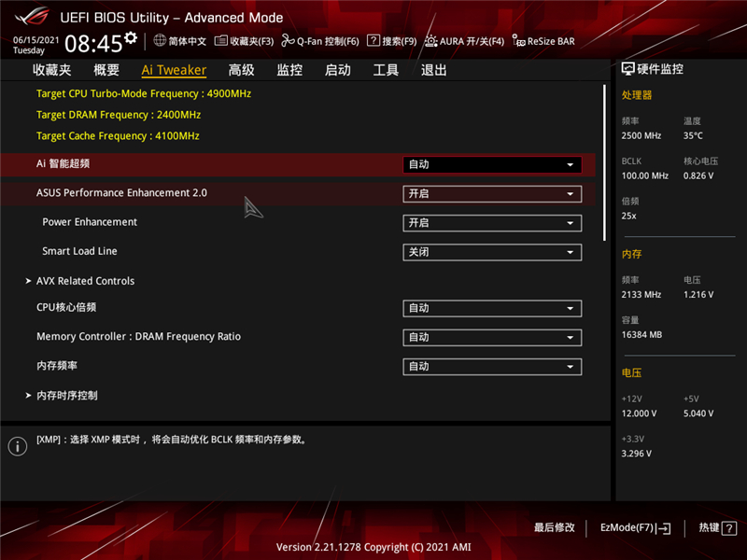Image resolution: width=747 pixels, height=560 pixels.
Task: Click the hotkeys question-mark box icon
Action: (729, 528)
